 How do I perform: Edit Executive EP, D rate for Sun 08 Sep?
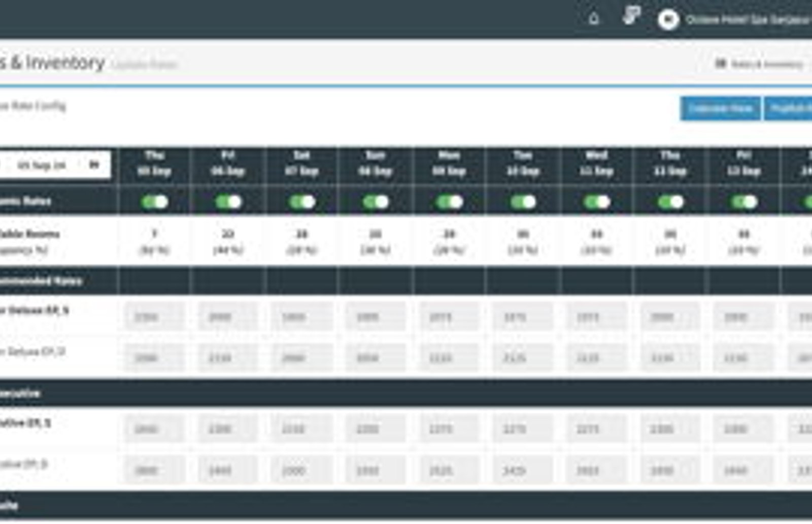pos(376,470)
